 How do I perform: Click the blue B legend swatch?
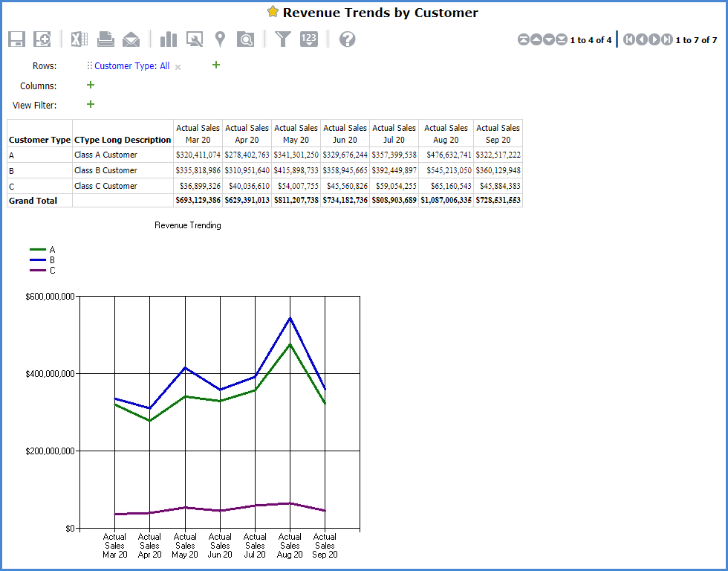pos(38,260)
